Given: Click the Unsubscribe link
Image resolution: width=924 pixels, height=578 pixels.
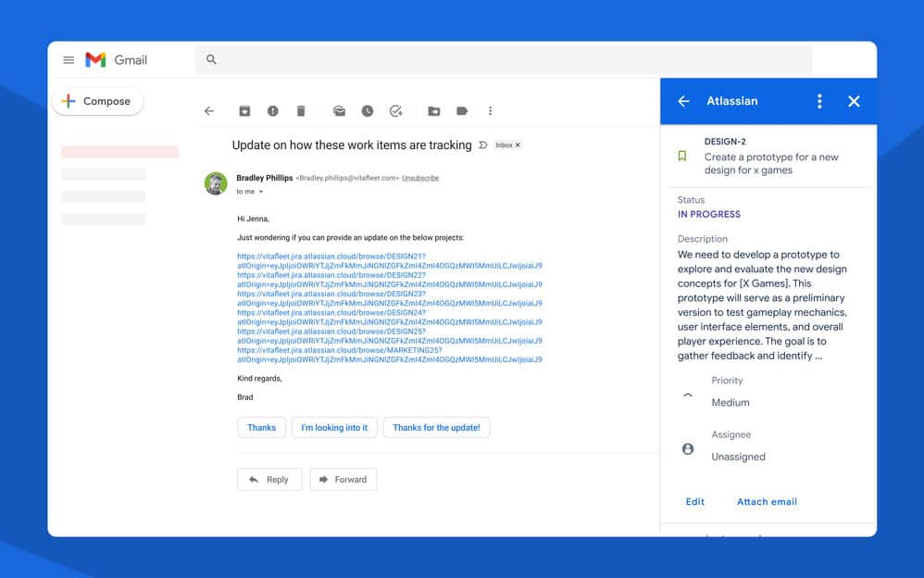Looking at the screenshot, I should click(420, 178).
